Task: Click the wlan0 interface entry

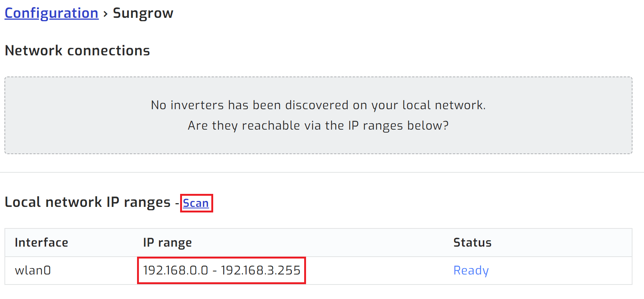Action: coord(32,270)
